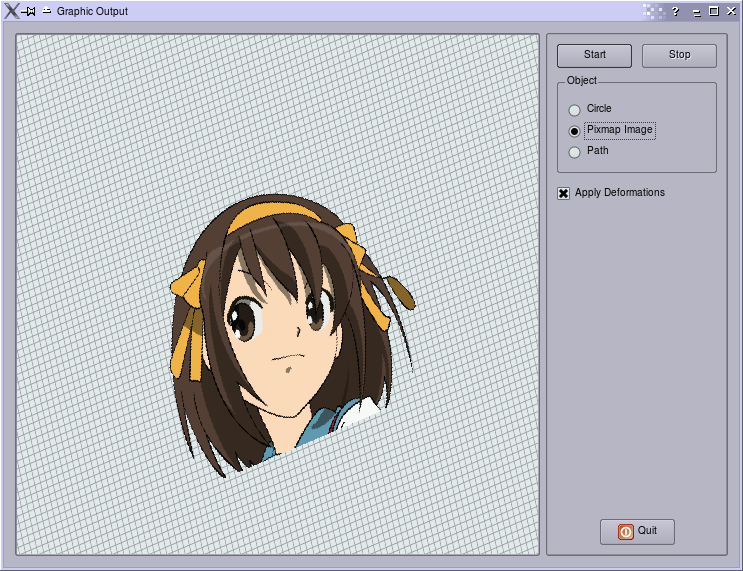The width and height of the screenshot is (743, 571).
Task: Close the Graphic Output window
Action: 731,11
